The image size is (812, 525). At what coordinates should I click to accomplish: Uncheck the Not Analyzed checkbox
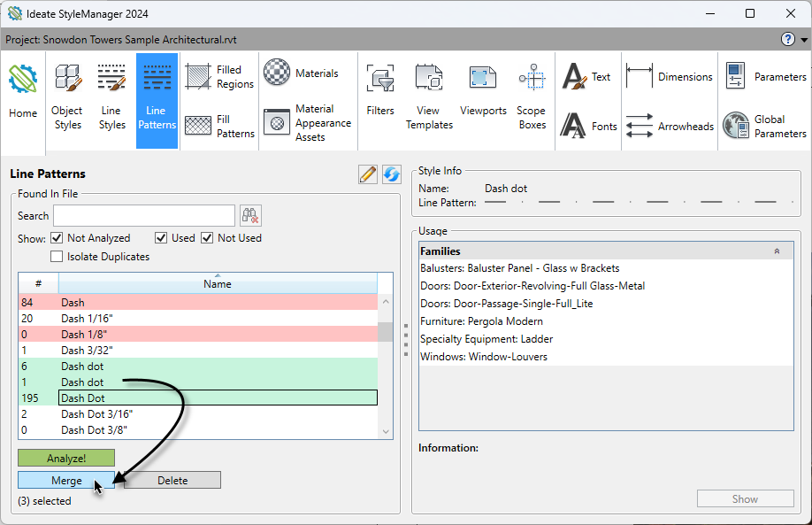click(x=57, y=237)
